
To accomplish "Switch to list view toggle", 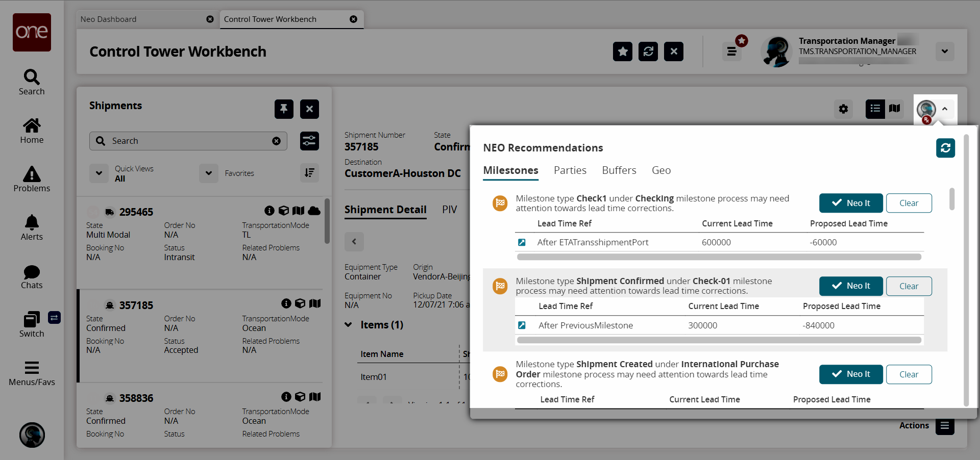I will click(875, 109).
